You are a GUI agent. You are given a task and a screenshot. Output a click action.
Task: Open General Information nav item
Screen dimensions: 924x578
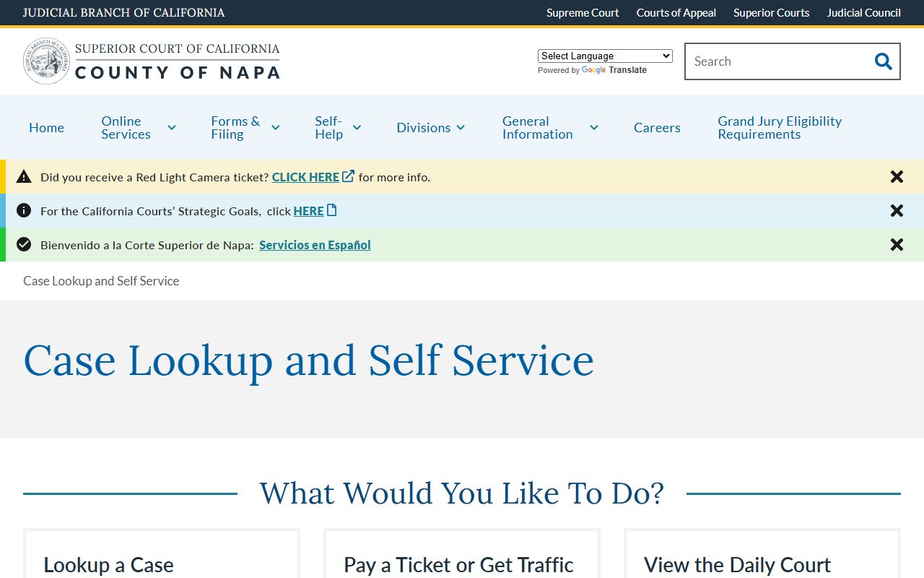538,128
